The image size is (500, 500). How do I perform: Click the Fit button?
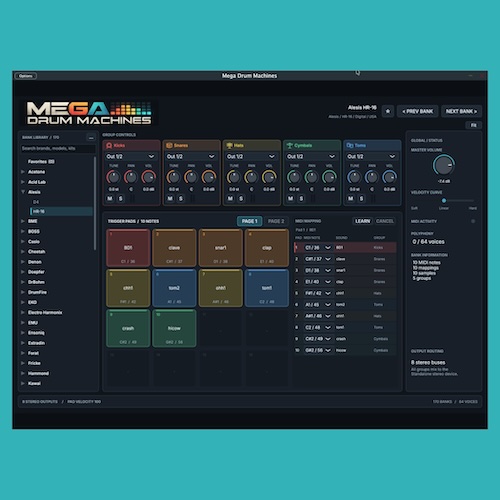coord(473,125)
